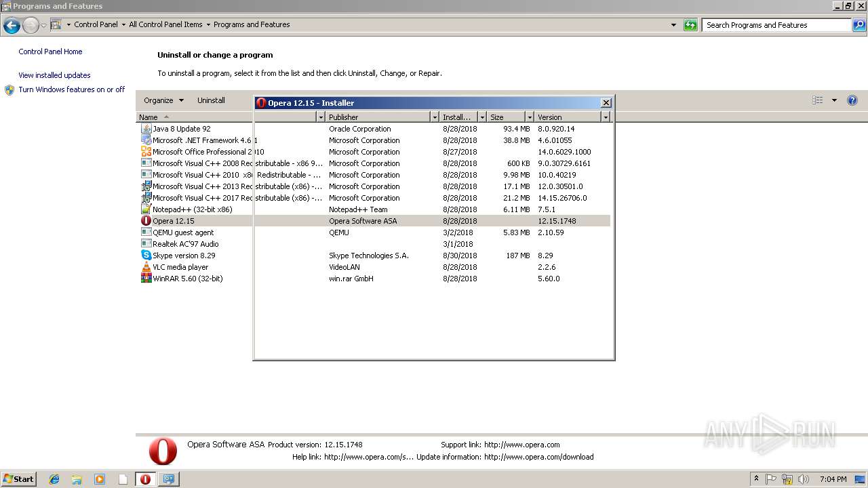
Task: Open the address bar history dropdown
Action: pos(673,25)
